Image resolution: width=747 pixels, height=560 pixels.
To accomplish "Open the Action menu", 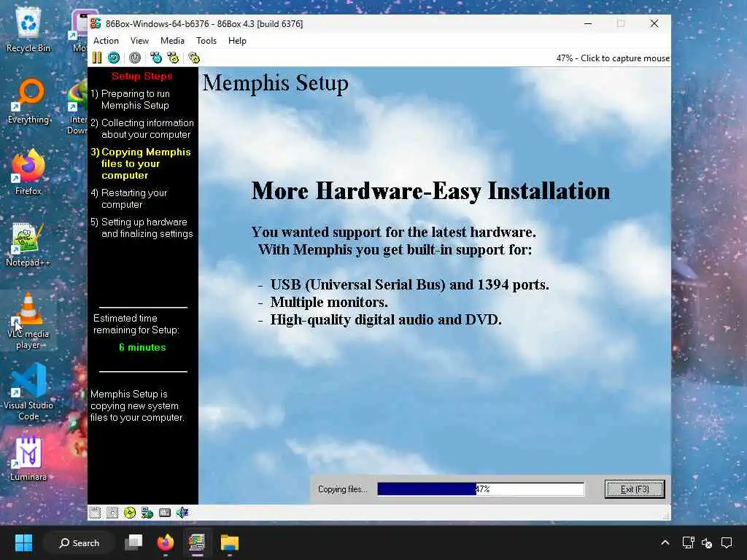I will (x=106, y=41).
